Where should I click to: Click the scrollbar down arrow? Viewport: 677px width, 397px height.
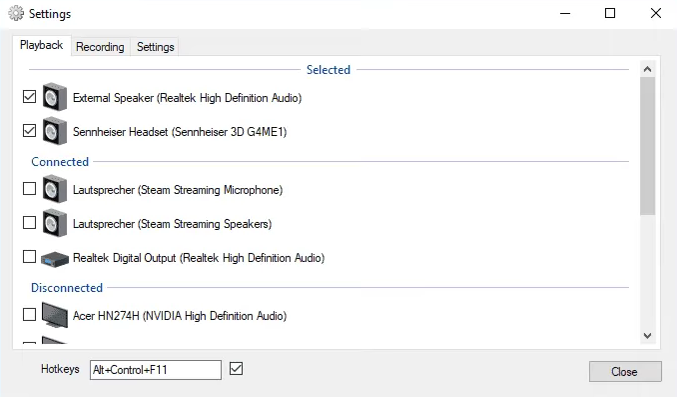(647, 336)
